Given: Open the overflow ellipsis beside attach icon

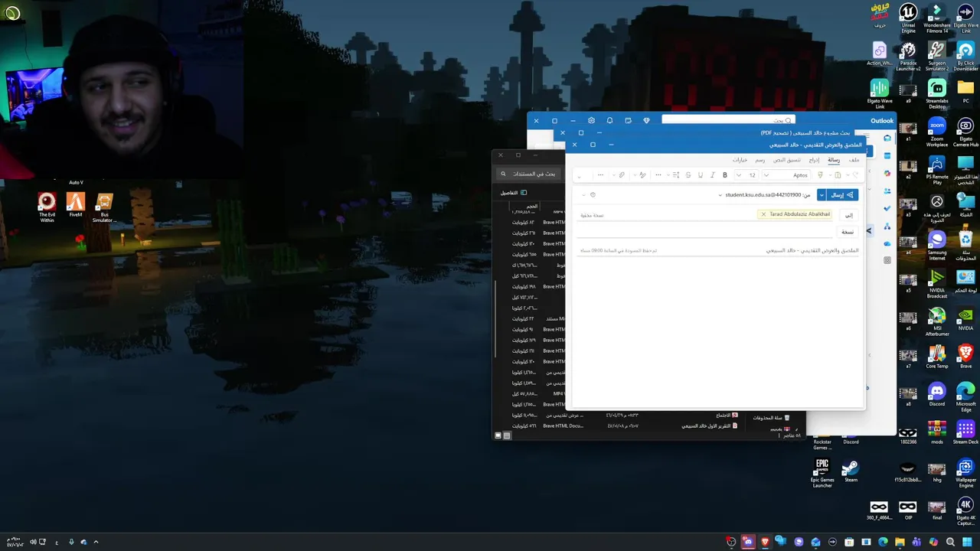Looking at the screenshot, I should [x=600, y=175].
